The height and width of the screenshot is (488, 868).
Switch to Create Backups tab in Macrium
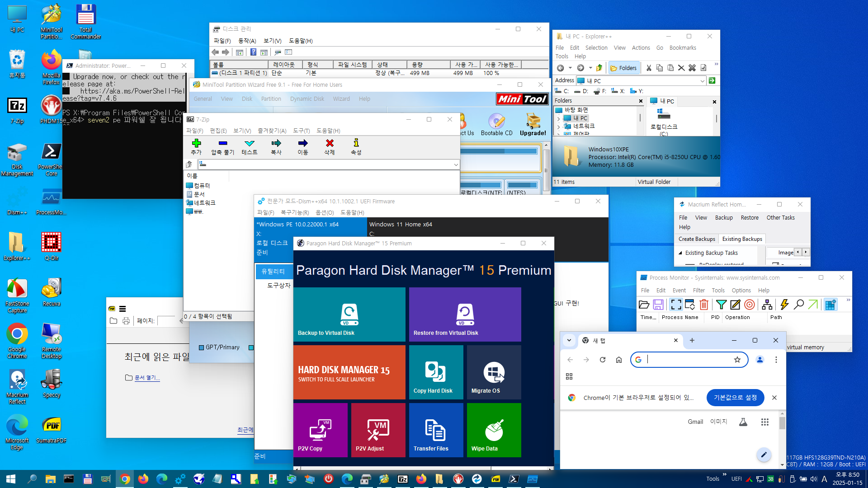[x=697, y=239]
